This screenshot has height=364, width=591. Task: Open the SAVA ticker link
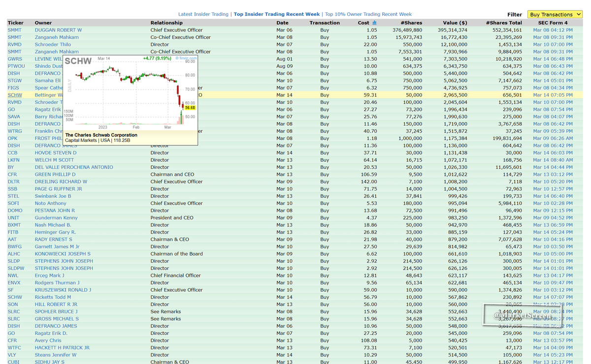click(14, 117)
